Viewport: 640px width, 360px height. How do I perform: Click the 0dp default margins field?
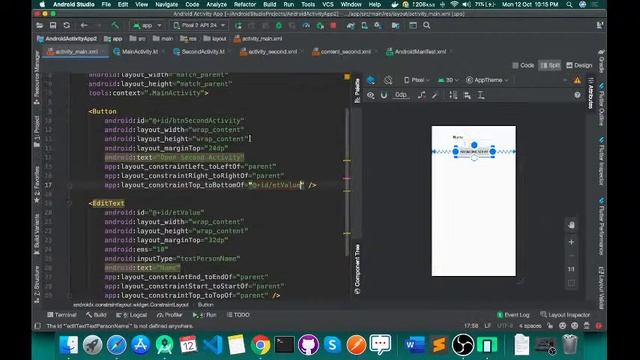click(x=401, y=95)
